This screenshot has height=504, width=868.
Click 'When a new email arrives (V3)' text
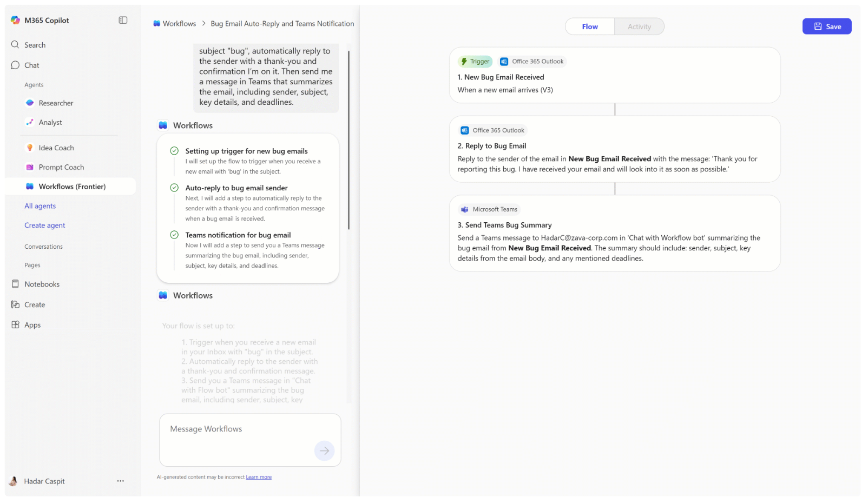coord(505,90)
